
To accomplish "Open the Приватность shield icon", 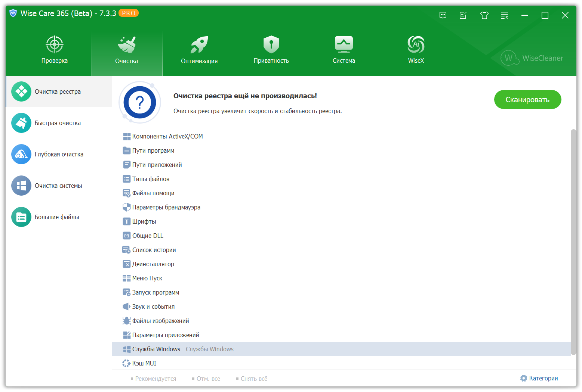I will (271, 45).
